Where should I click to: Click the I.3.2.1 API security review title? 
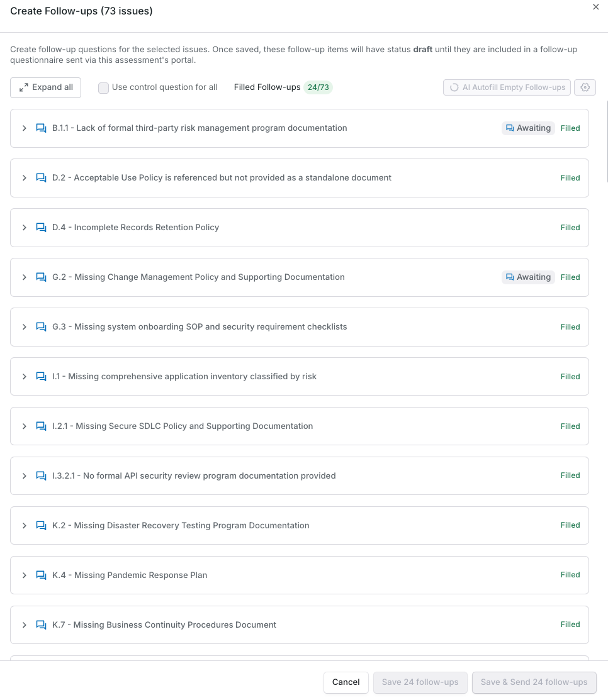[194, 476]
